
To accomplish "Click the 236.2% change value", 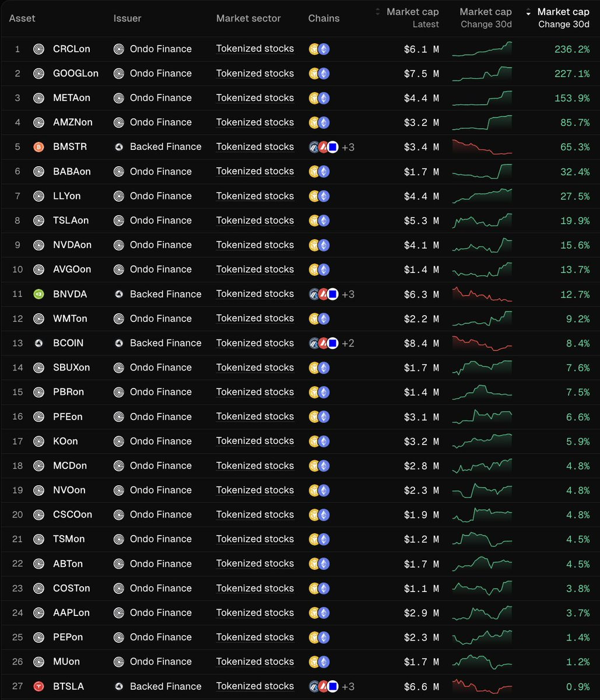I will [572, 50].
